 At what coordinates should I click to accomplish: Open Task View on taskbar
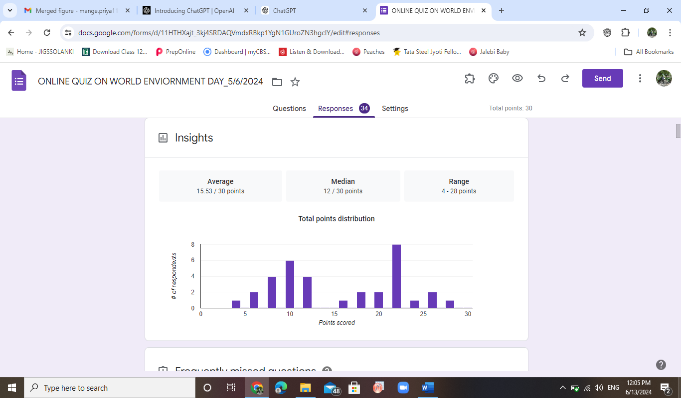point(231,388)
